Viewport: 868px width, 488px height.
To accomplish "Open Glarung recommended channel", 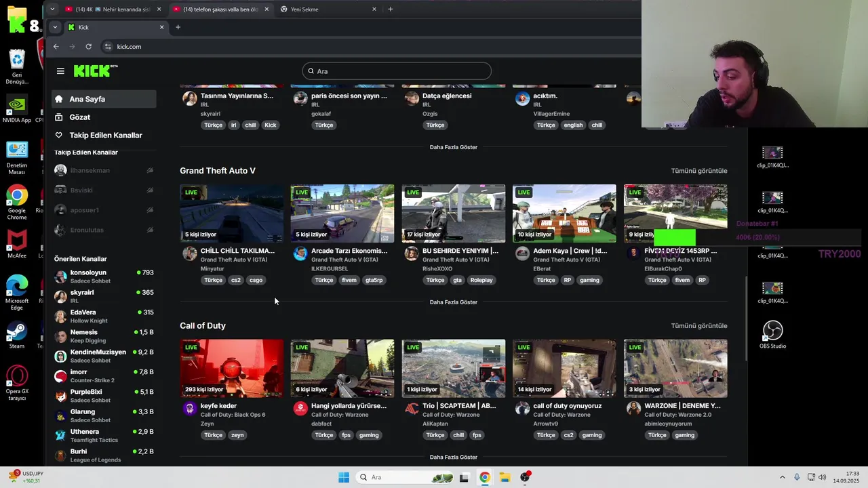I will coord(104,415).
